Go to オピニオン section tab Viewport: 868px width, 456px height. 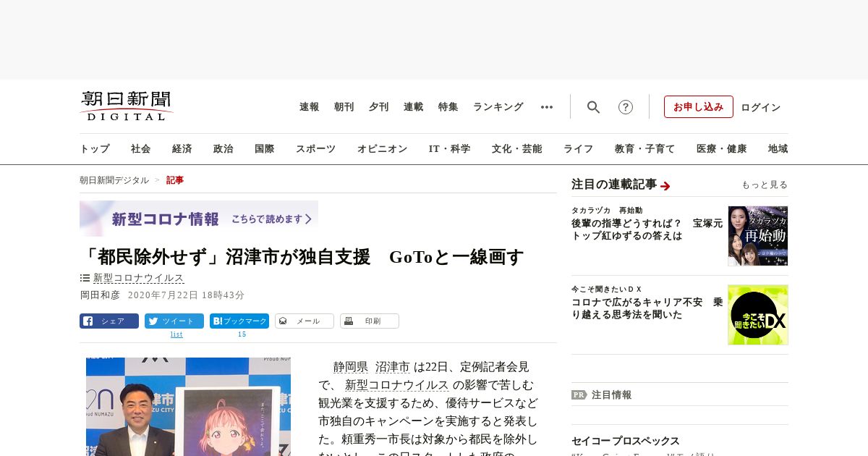click(382, 149)
